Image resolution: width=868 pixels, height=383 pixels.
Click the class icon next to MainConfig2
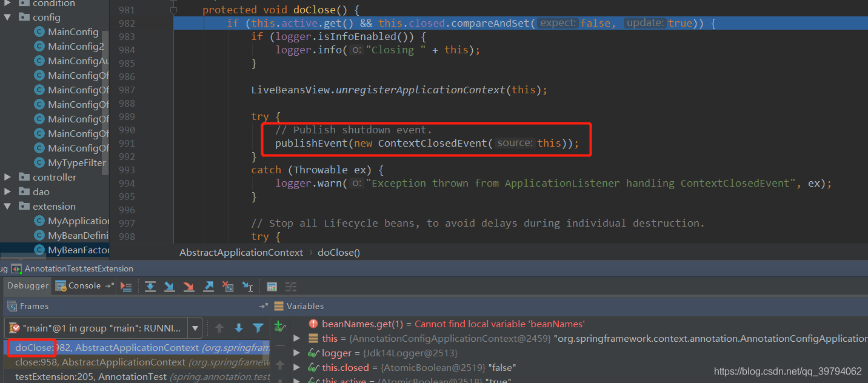(39, 46)
